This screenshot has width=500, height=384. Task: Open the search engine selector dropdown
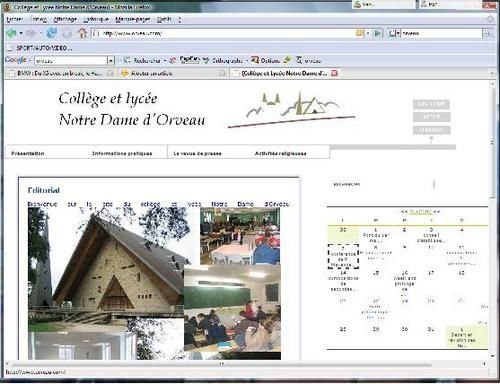[394, 33]
